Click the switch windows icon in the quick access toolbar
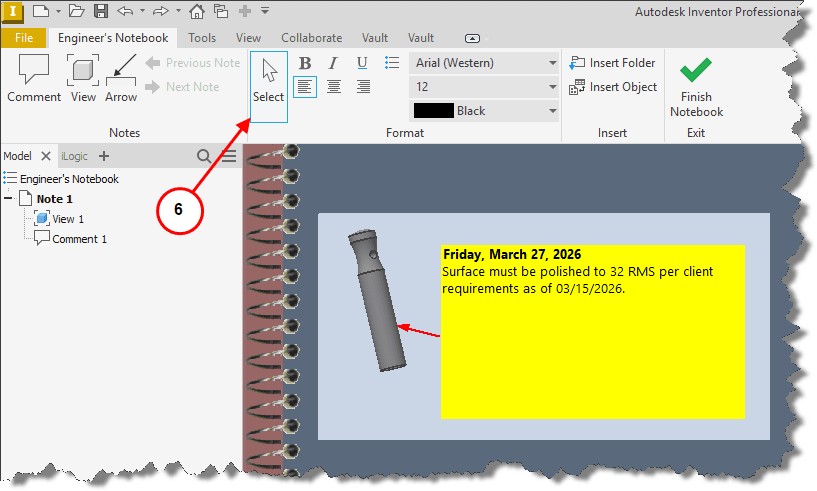This screenshot has height=491, width=817. [221, 10]
